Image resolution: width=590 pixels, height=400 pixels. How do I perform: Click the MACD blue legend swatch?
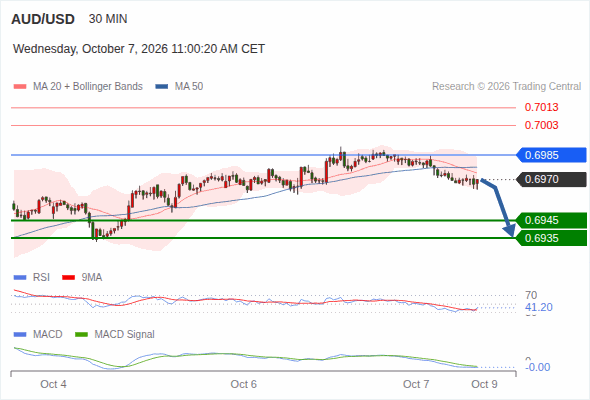(20, 335)
